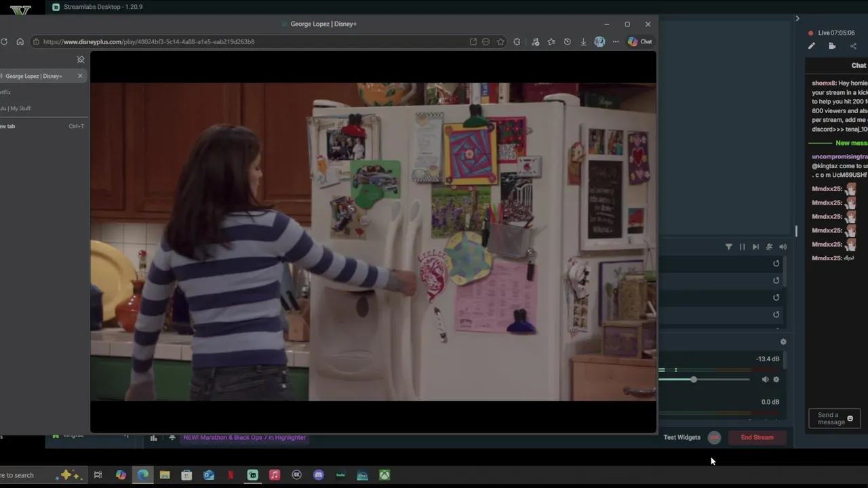Click the Edge Home button
Image resolution: width=868 pixels, height=488 pixels.
20,41
